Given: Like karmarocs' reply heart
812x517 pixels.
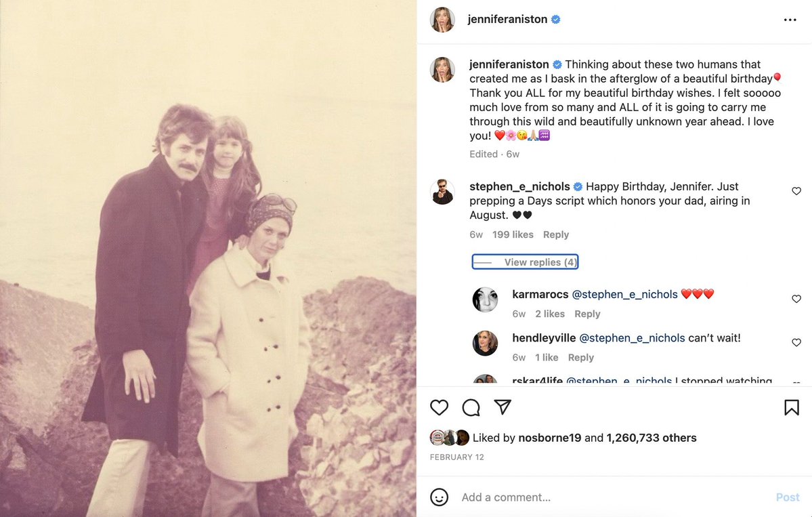Looking at the screenshot, I should (796, 299).
